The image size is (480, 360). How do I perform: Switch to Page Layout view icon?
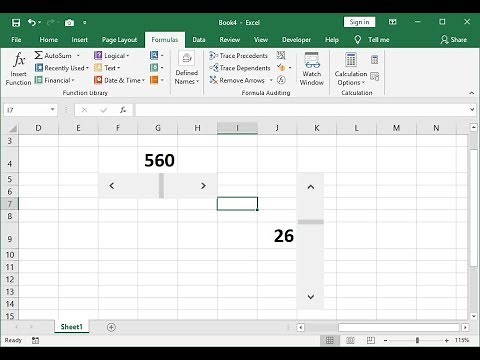(x=350, y=340)
